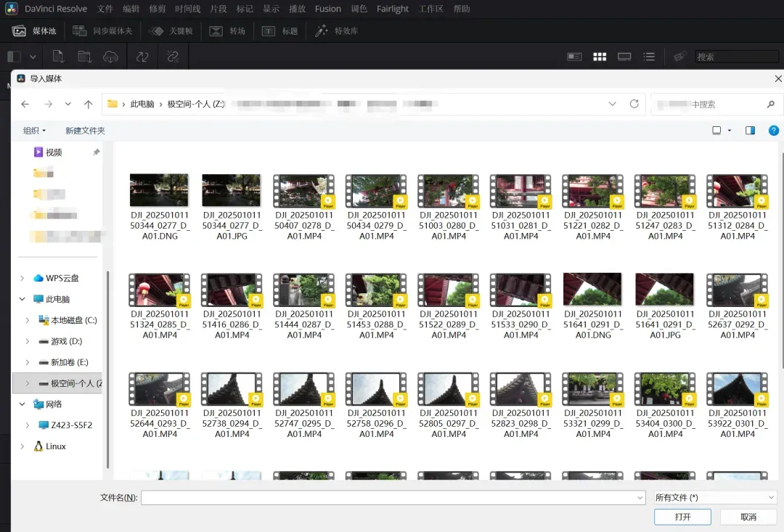Image resolution: width=784 pixels, height=532 pixels.
Task: Select the 0277 DNG file thumbnail
Action: pyautogui.click(x=160, y=207)
